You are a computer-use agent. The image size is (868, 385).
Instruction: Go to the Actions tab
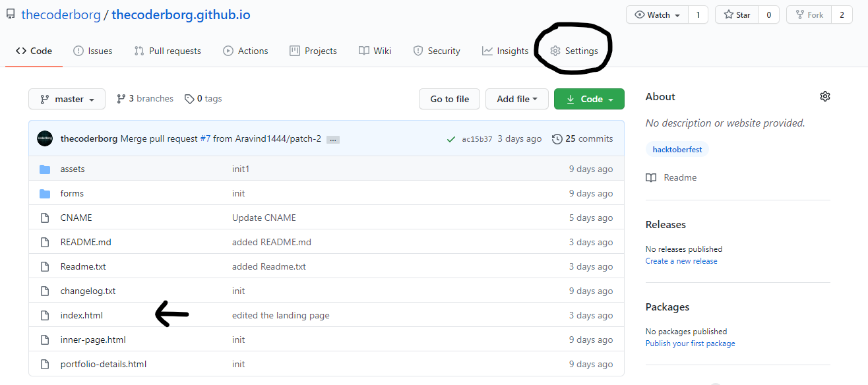(x=245, y=51)
